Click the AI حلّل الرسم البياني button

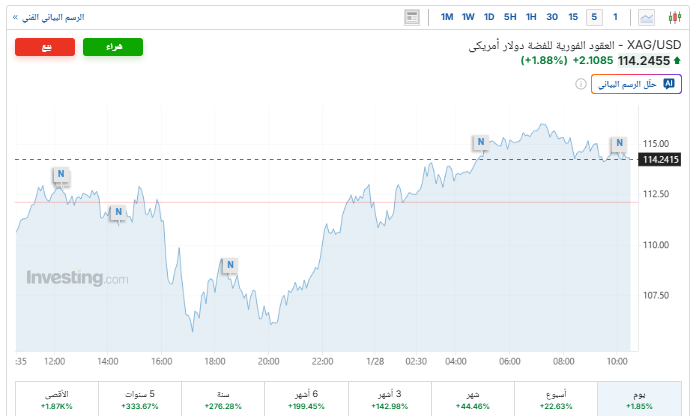pyautogui.click(x=630, y=85)
